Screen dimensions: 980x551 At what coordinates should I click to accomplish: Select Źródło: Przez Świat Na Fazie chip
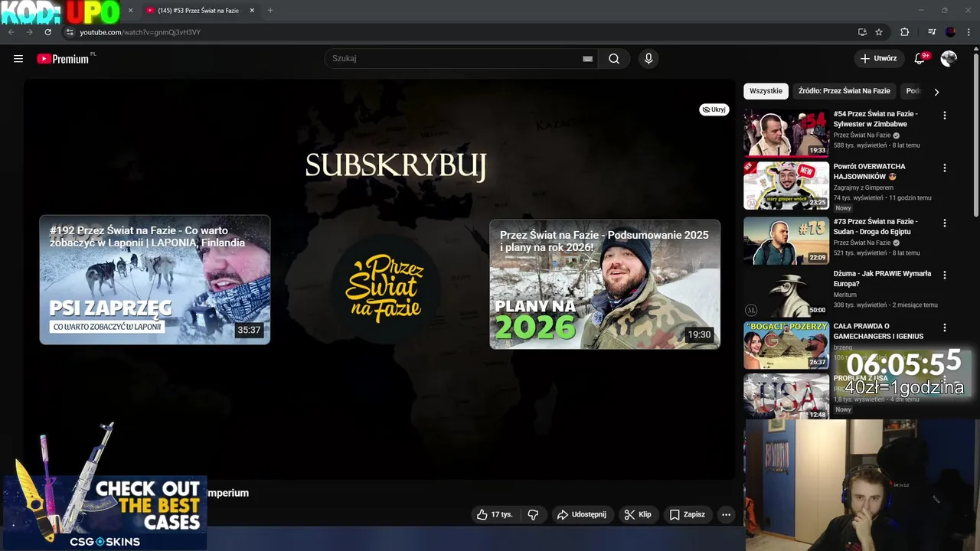[x=844, y=91]
